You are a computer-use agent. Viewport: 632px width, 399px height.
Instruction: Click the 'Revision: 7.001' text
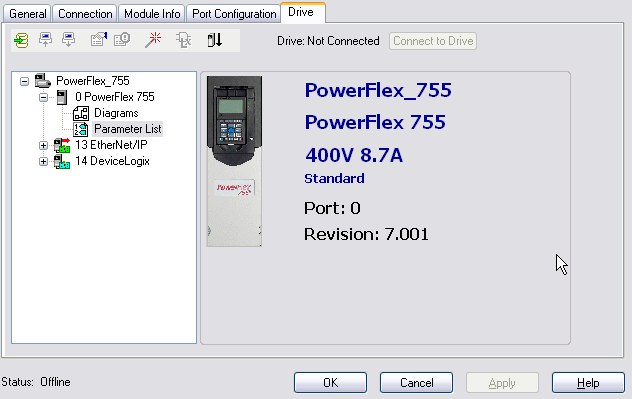pyautogui.click(x=366, y=234)
